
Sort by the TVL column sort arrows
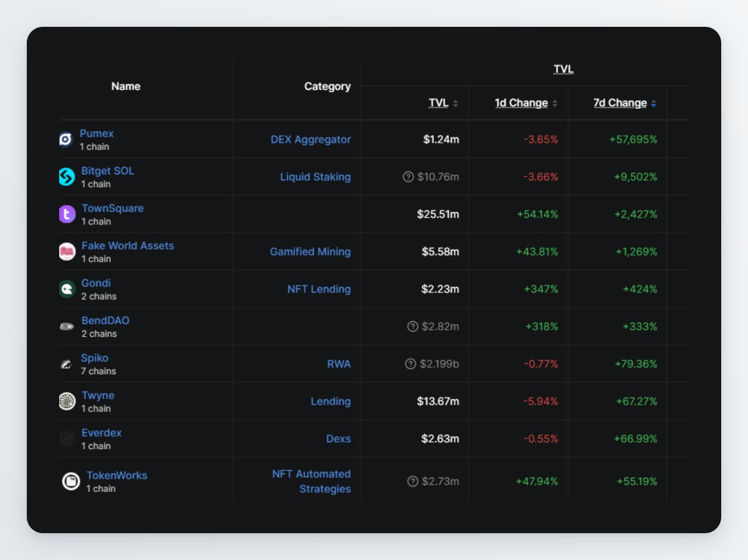[456, 104]
